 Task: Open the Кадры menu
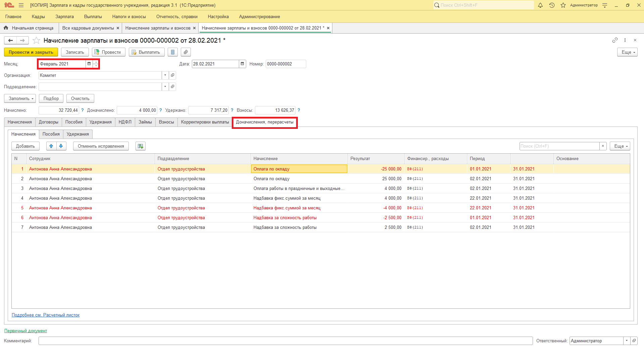point(38,16)
